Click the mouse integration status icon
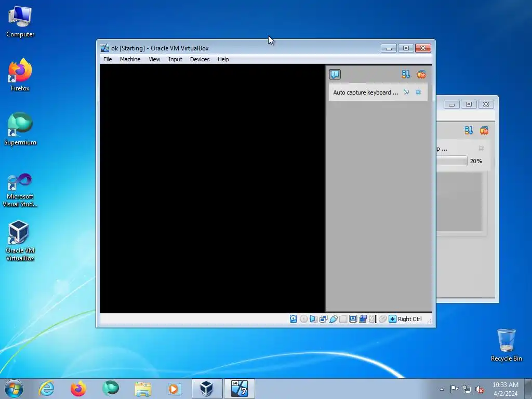 (383, 319)
